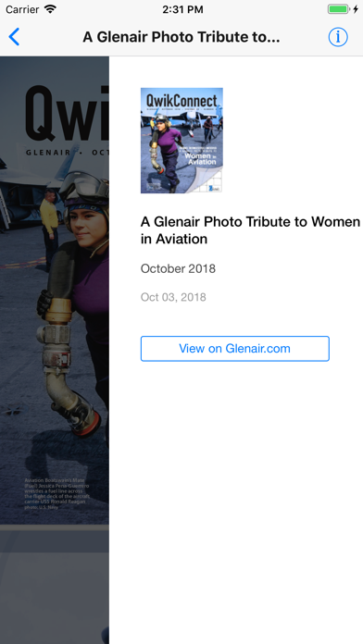Tap the dimmed photo caption text

pos(56,493)
